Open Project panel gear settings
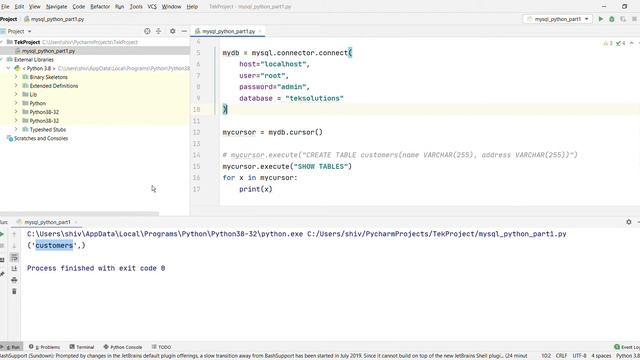Screen dimensions: 640x360 [173, 31]
